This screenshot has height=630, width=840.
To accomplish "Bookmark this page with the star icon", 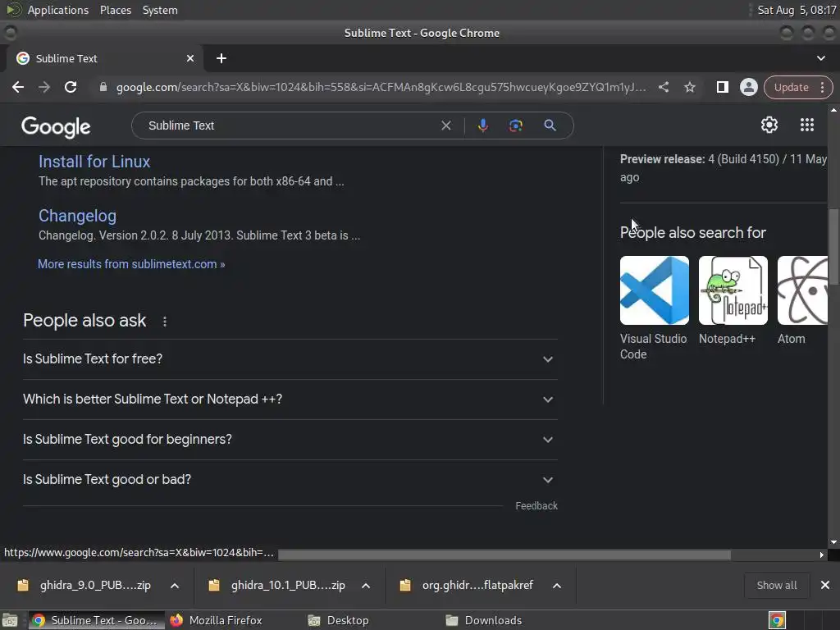I will point(690,87).
